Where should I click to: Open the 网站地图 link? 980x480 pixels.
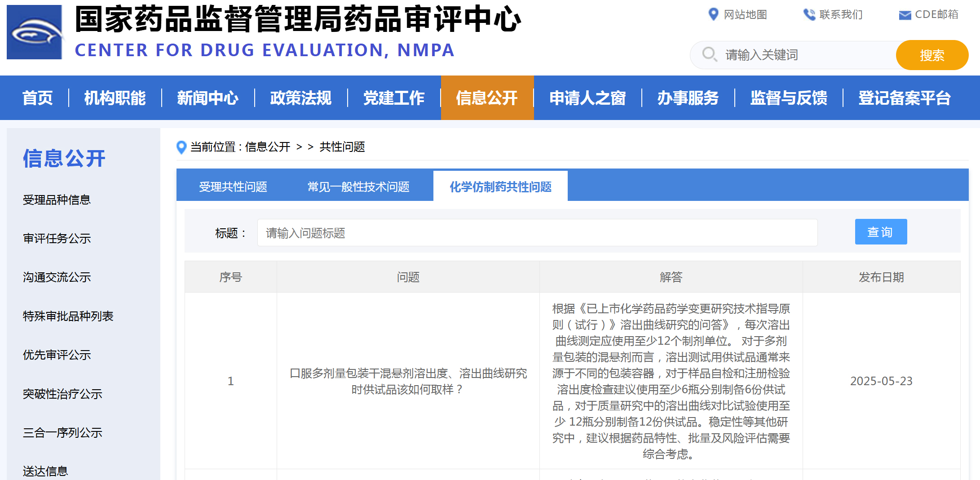point(745,14)
